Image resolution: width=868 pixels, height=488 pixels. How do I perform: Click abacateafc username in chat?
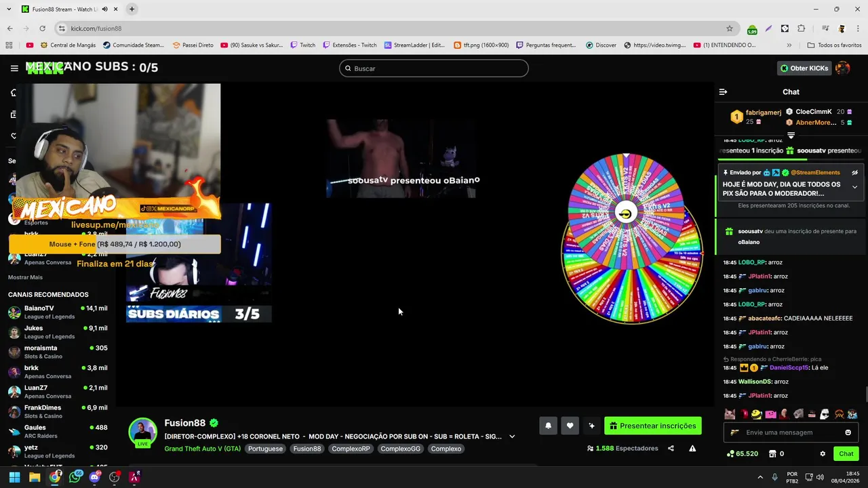coord(764,318)
